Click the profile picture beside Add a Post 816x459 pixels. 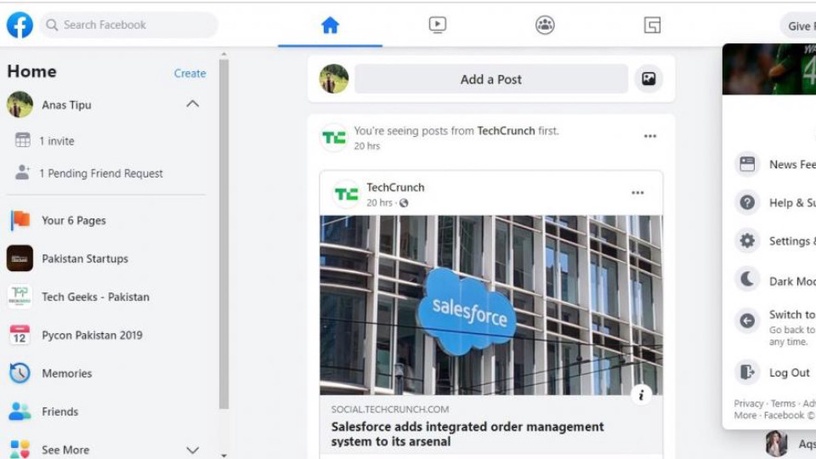click(x=334, y=79)
